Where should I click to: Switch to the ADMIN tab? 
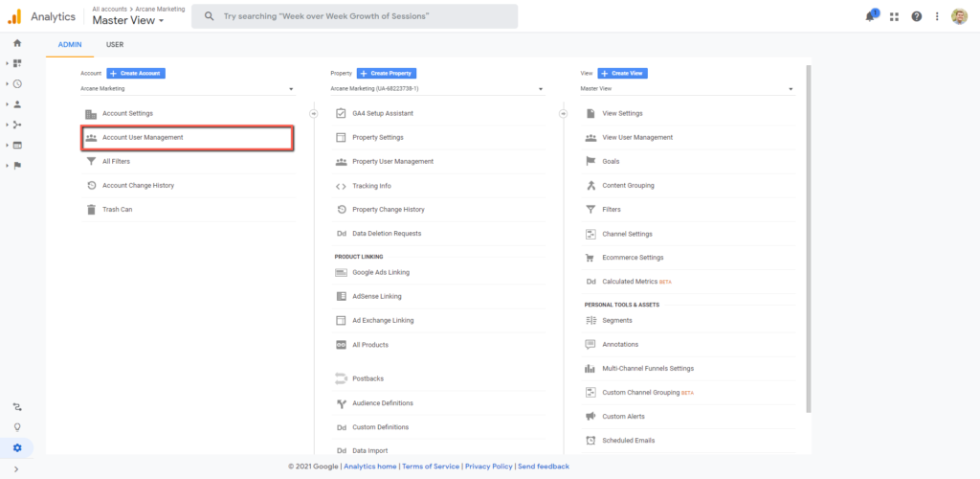coord(70,45)
